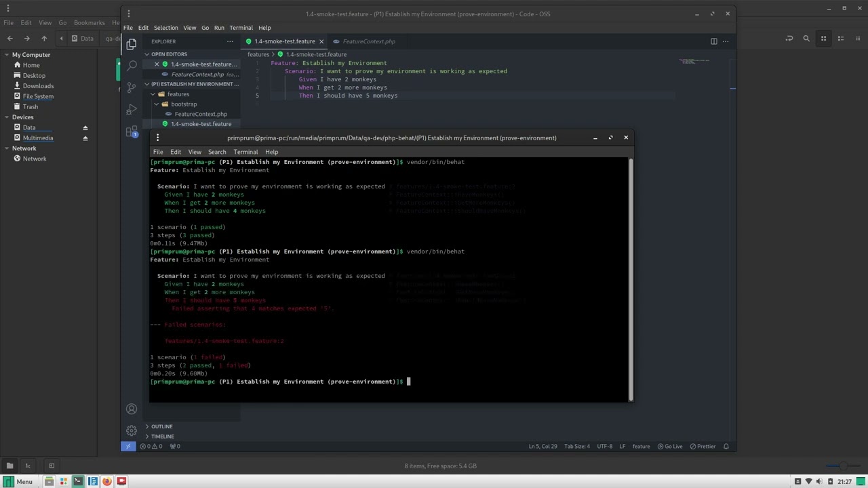Eject the Multimedia device
The image size is (868, 488).
85,138
